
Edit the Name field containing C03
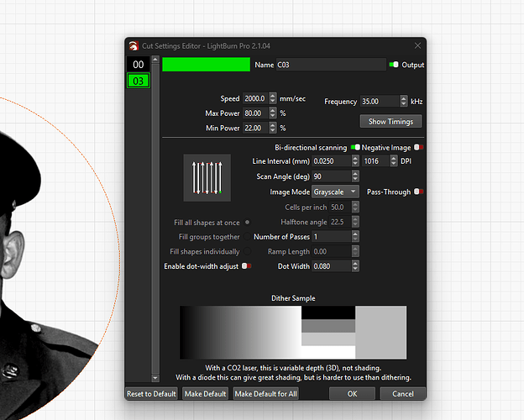(x=331, y=65)
